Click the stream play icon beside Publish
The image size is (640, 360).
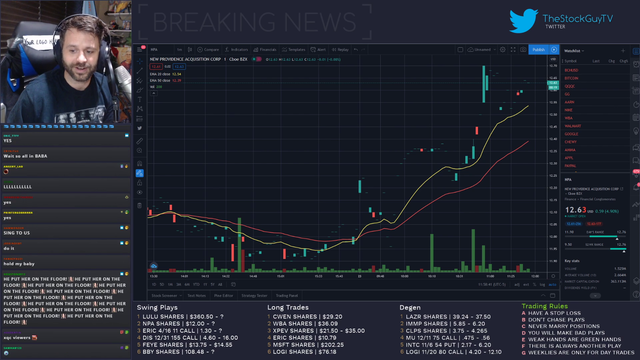[554, 49]
